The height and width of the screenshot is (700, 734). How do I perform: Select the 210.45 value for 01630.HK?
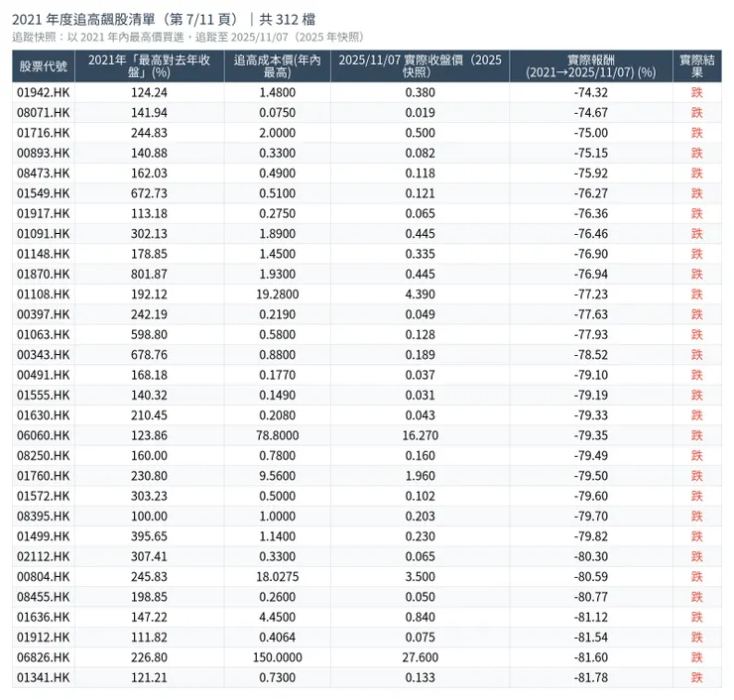149,414
